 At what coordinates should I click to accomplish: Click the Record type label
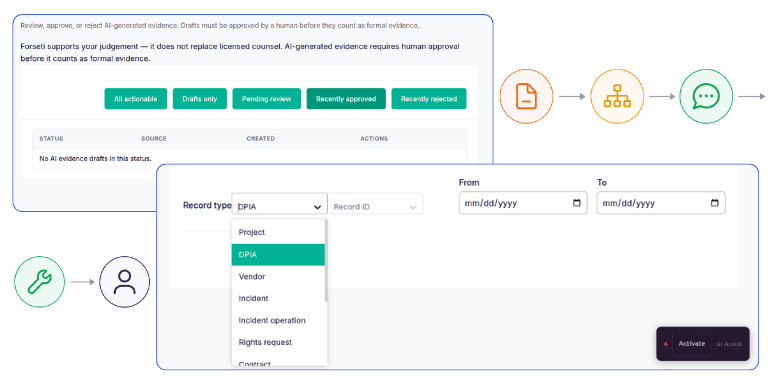207,205
